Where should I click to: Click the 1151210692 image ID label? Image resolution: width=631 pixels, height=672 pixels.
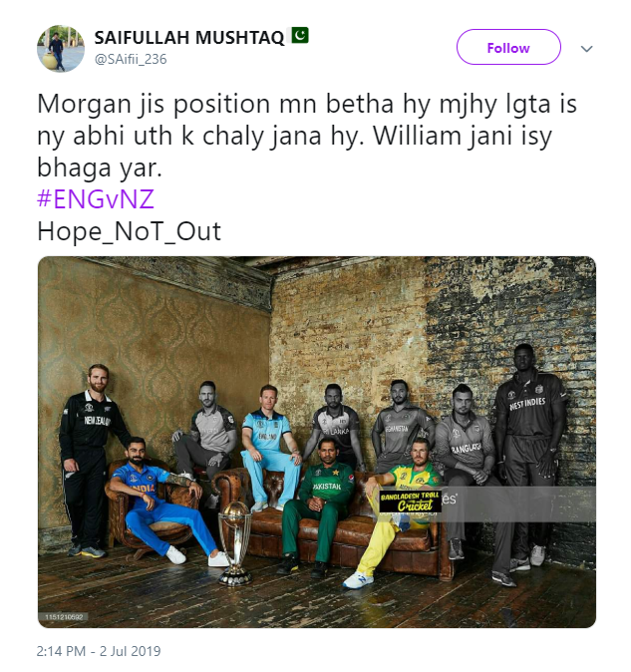64,617
